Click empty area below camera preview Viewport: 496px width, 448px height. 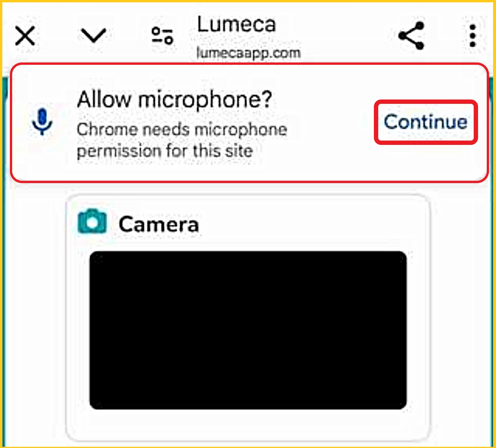(x=248, y=425)
